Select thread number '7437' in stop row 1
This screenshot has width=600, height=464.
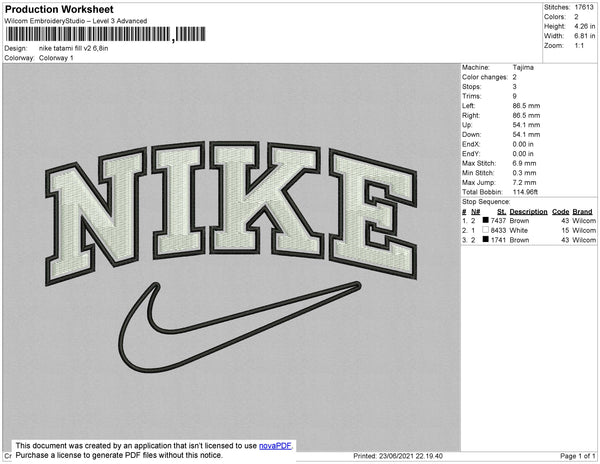pyautogui.click(x=498, y=221)
